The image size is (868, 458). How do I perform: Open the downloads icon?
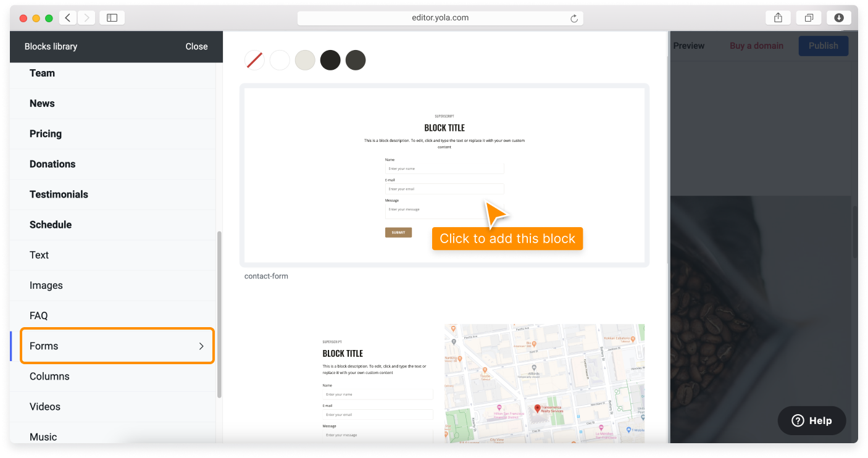838,18
